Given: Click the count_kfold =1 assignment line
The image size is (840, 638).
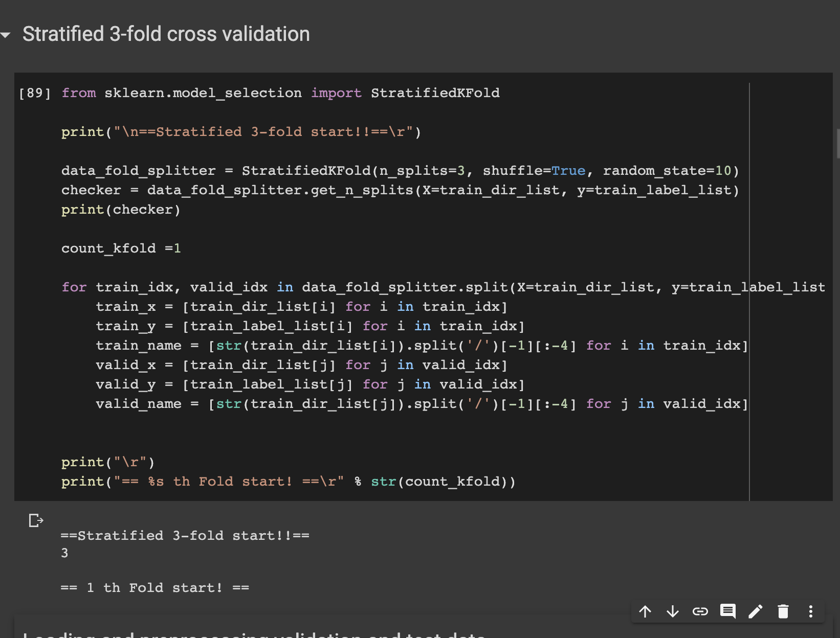Looking at the screenshot, I should (121, 248).
